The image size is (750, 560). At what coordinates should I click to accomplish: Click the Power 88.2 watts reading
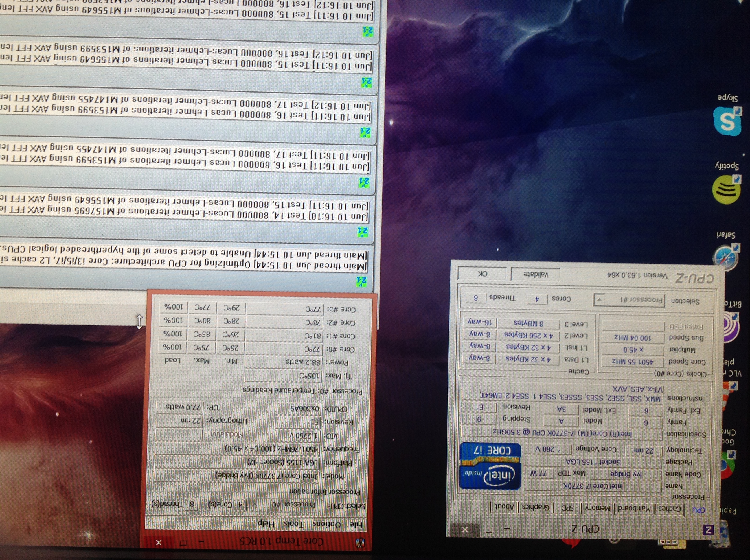point(284,362)
